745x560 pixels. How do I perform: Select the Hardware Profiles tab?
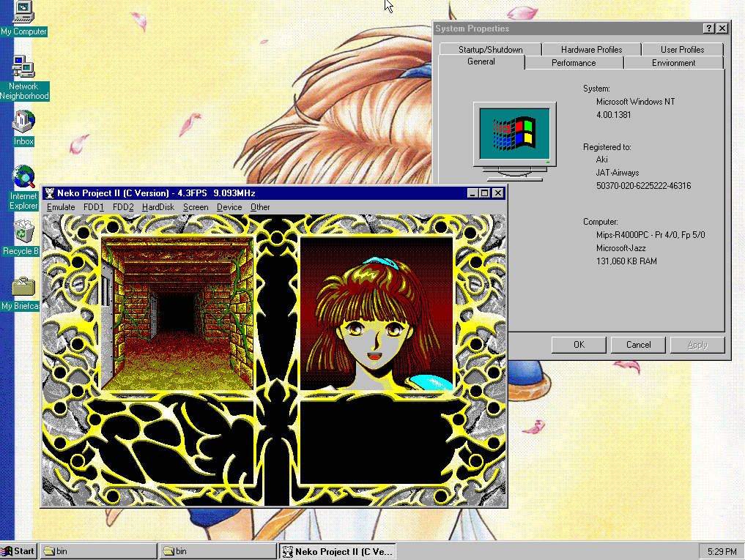point(591,50)
